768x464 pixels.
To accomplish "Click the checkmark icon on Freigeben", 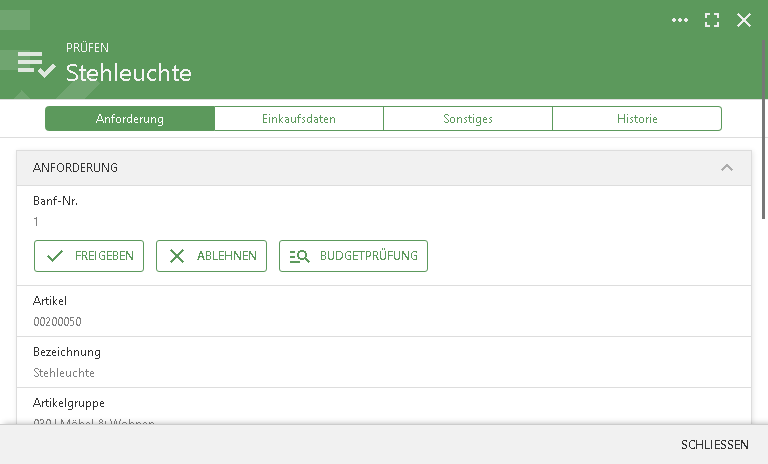I will pyautogui.click(x=55, y=256).
